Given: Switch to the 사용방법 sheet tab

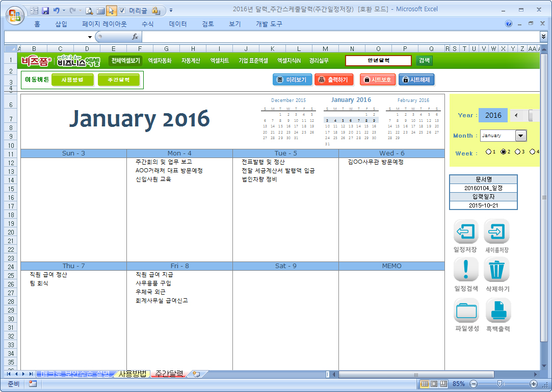Looking at the screenshot, I should click(133, 374).
